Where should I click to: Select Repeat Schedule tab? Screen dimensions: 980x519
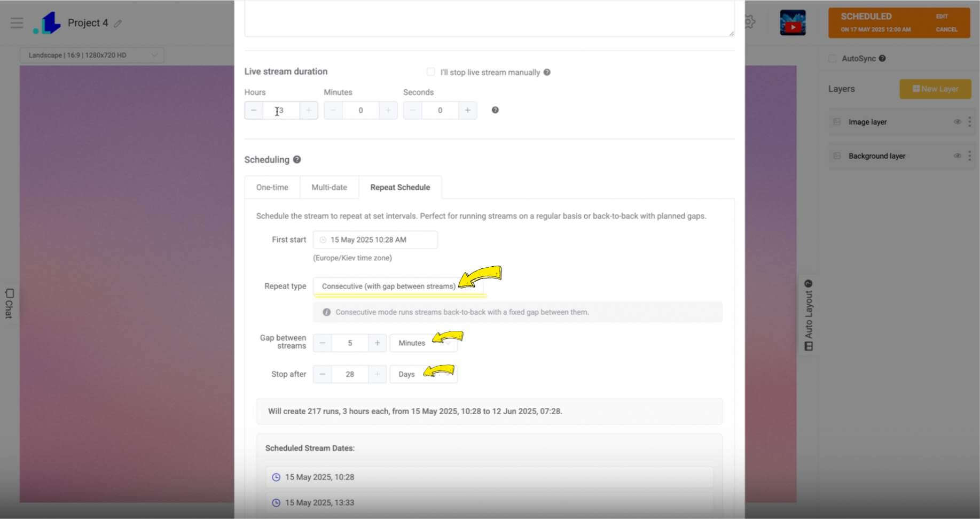point(400,187)
